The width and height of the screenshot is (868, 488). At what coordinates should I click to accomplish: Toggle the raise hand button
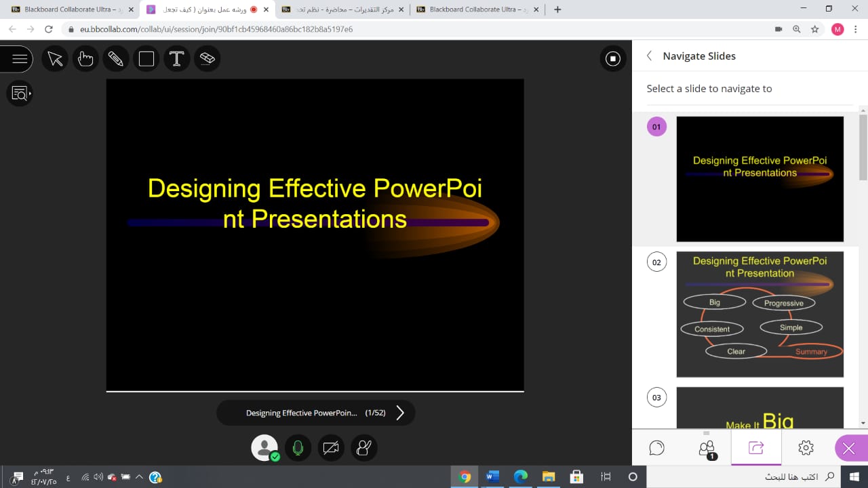(364, 448)
